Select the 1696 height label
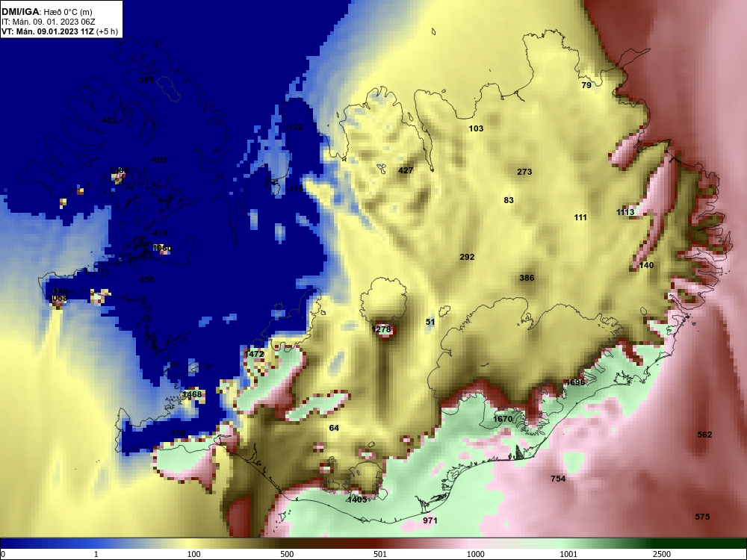This screenshot has height=560, width=747. point(575,382)
